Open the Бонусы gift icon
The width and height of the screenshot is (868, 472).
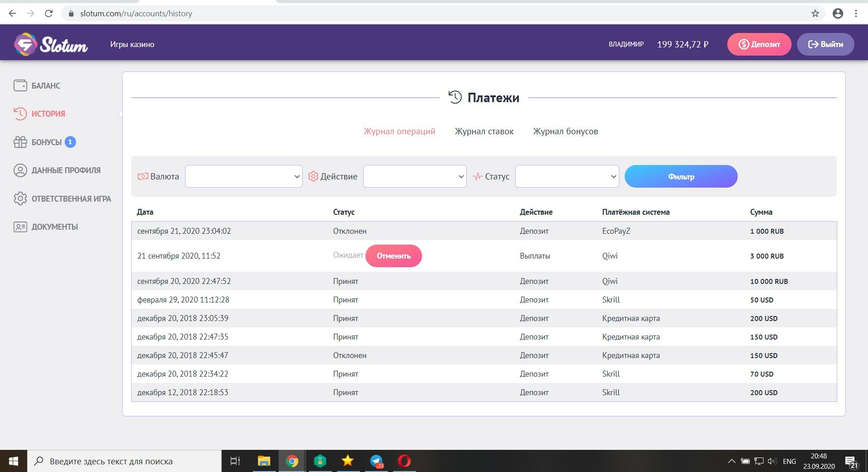coord(20,142)
